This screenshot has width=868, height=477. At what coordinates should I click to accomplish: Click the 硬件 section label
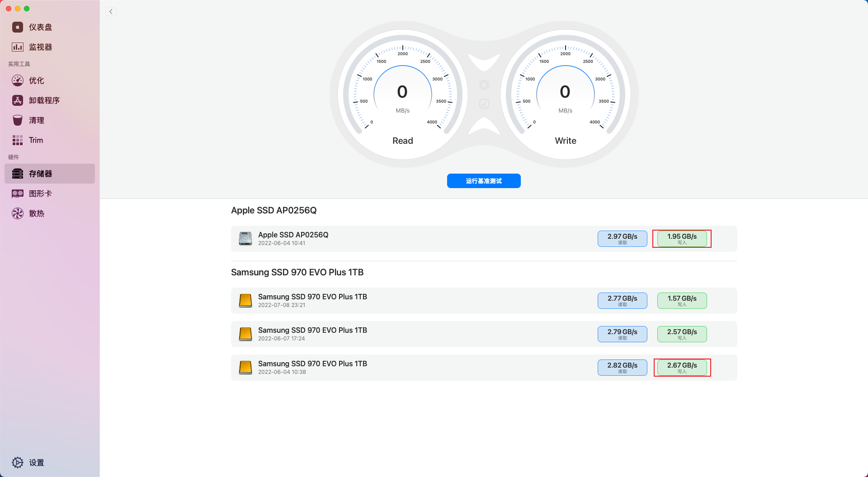pos(14,157)
